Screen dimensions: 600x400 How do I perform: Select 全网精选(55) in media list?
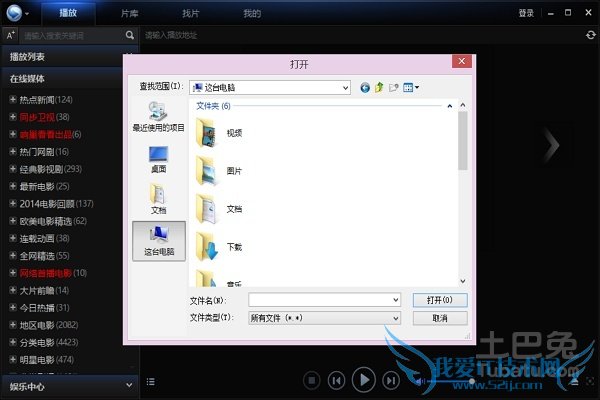tap(44, 256)
